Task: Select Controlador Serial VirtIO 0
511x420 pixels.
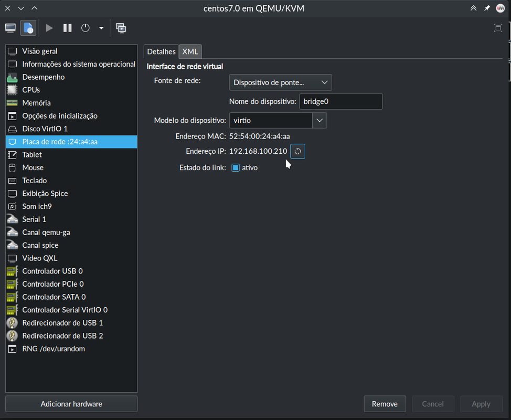Action: point(71,310)
